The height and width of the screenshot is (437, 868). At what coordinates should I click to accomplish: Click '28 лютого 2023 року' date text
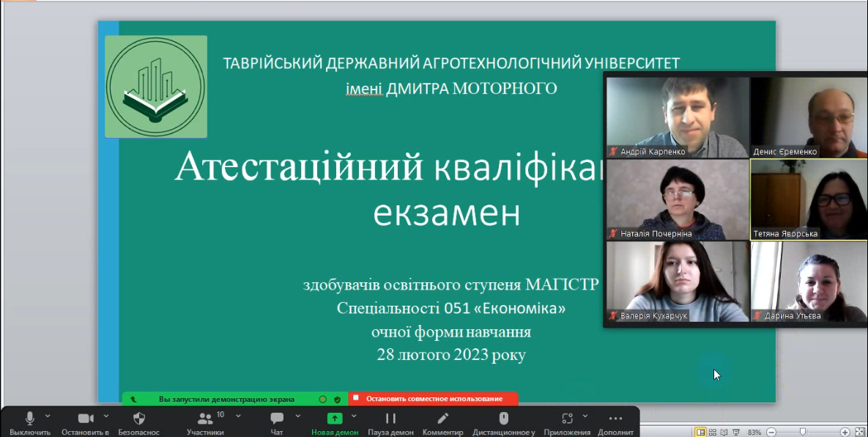(x=451, y=354)
